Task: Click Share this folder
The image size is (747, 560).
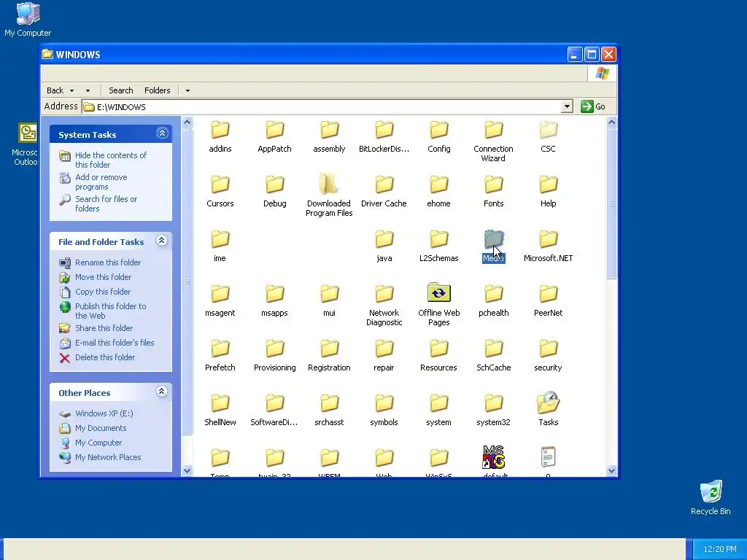Action: click(104, 328)
